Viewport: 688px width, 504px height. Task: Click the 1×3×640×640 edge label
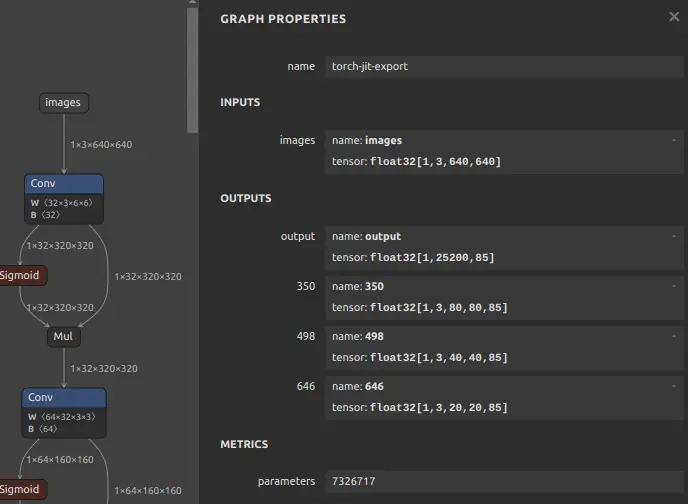click(101, 145)
